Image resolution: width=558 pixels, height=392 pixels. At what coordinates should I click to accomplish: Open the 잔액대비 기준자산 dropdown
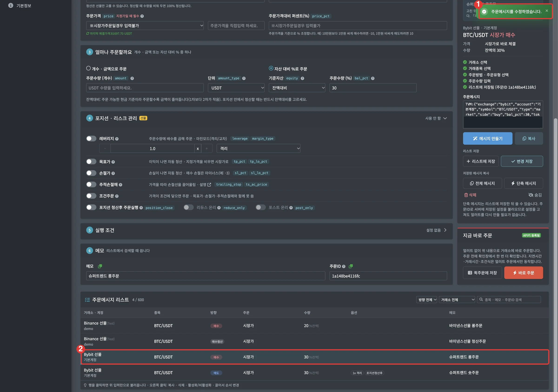tap(297, 88)
